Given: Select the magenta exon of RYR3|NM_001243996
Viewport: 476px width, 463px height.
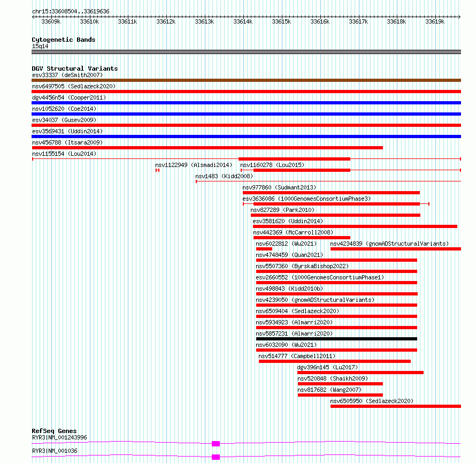Looking at the screenshot, I should (x=216, y=444).
